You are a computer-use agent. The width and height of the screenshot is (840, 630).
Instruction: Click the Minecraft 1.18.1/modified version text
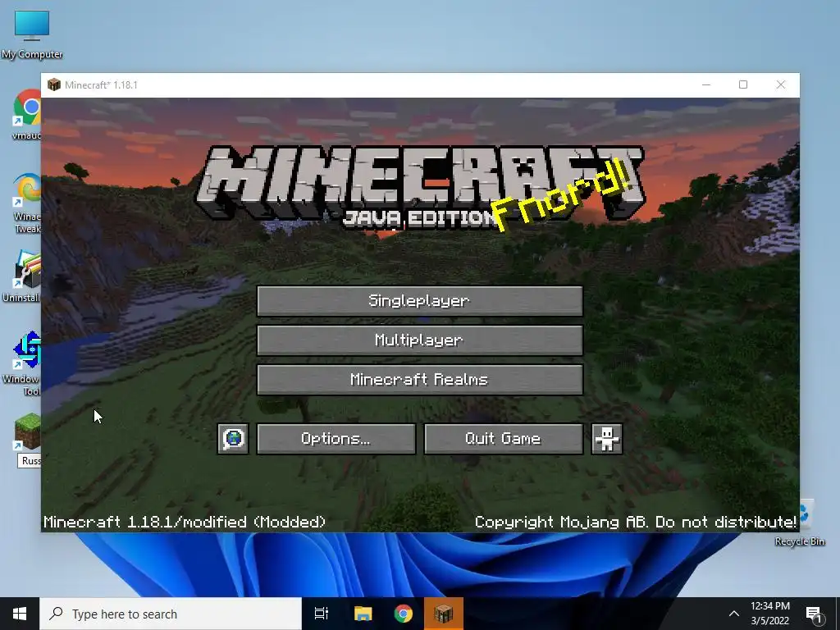point(185,522)
